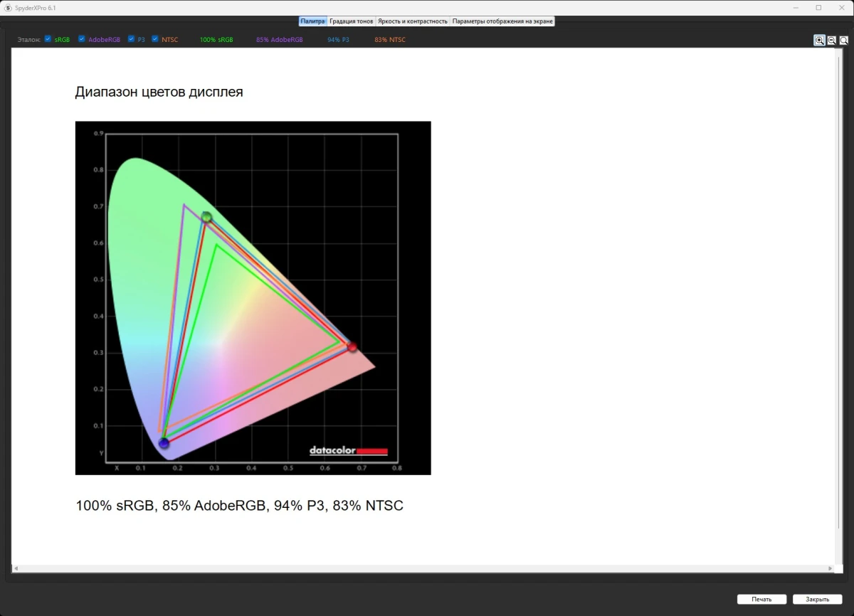854x616 pixels.
Task: Click the blue primary point on gamut chart
Action: [x=164, y=443]
